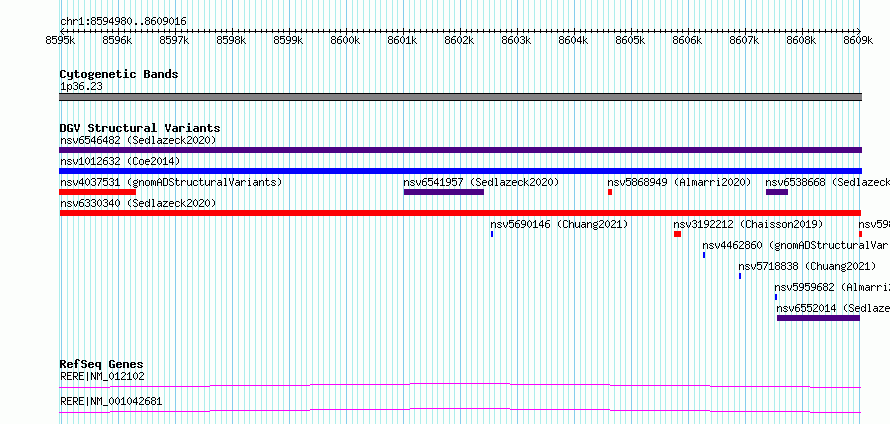Click the Cytogenetic Bands track title
The width and height of the screenshot is (890, 424).
point(119,74)
